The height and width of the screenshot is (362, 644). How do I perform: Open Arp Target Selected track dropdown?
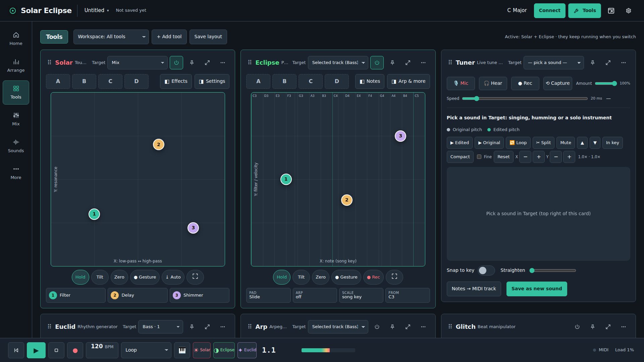coord(338,327)
